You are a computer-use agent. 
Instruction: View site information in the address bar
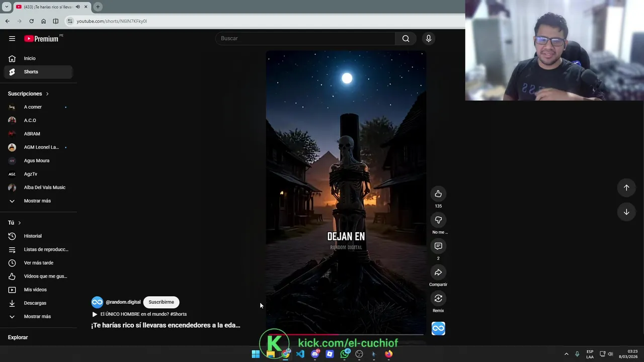coord(70,21)
